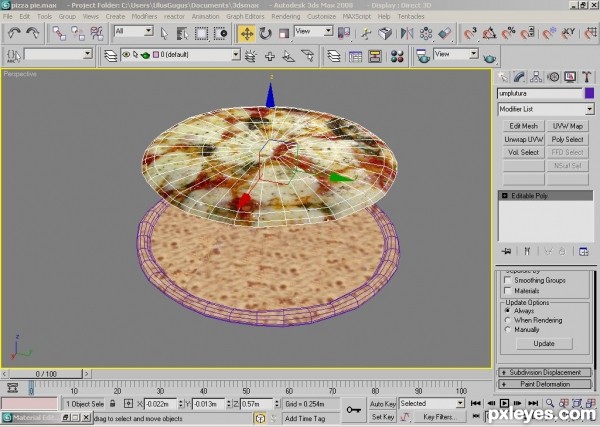Image resolution: width=600 pixels, height=427 pixels.
Task: Open the Modifier List dropdown
Action: click(x=546, y=109)
